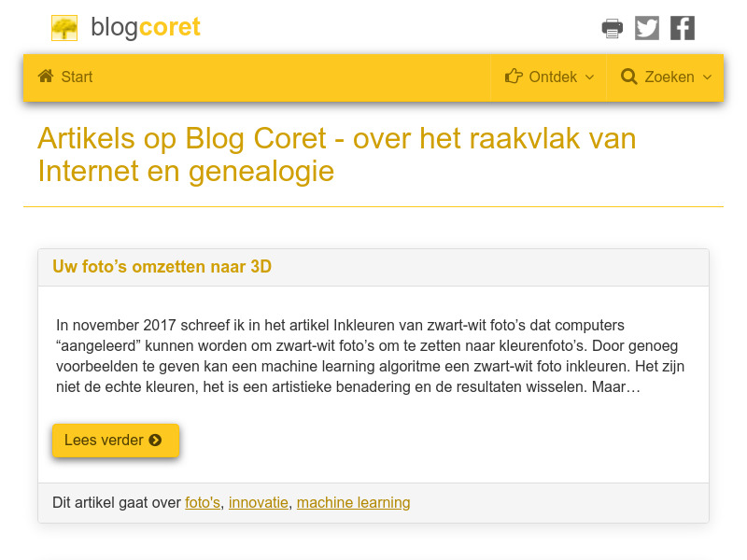Open the Twitter share icon
The height and width of the screenshot is (560, 747).
tap(647, 27)
